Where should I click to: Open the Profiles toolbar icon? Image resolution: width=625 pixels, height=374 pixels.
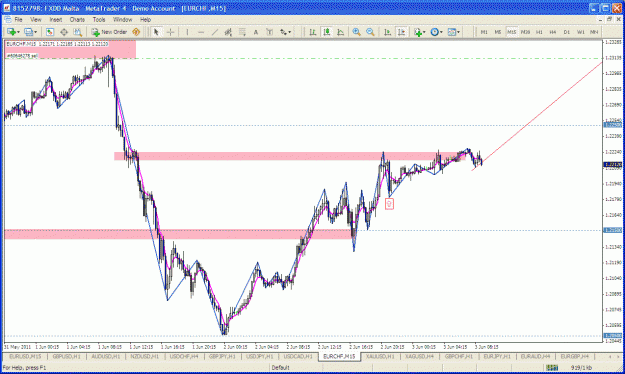pyautogui.click(x=28, y=32)
